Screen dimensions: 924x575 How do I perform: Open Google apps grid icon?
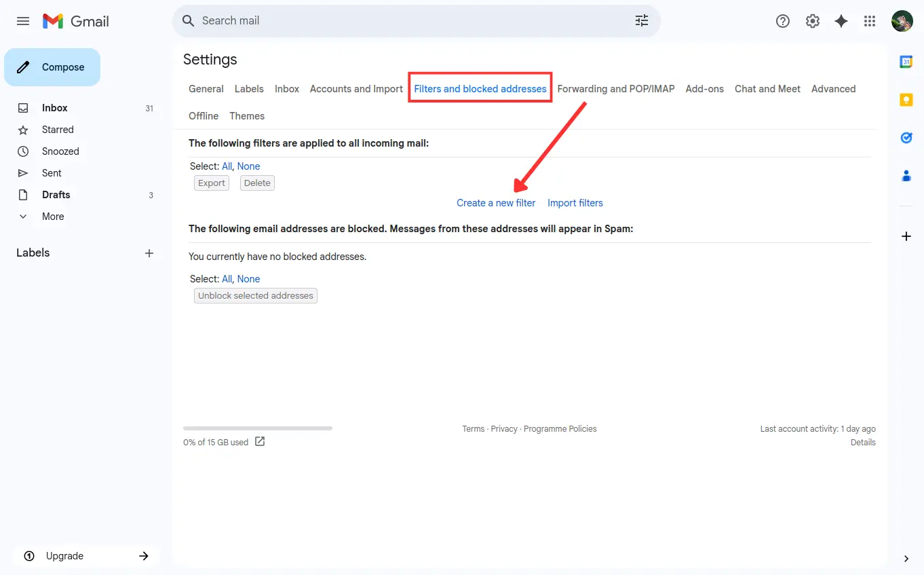[870, 21]
